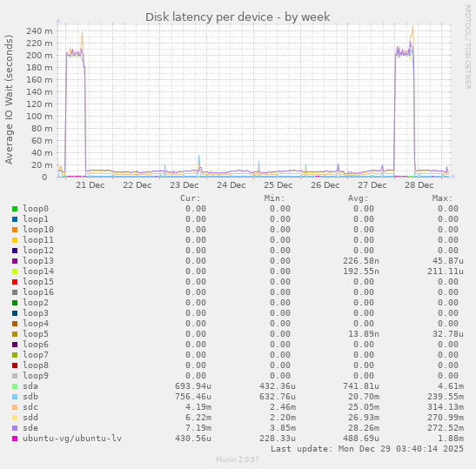The height and width of the screenshot is (469, 476).
Task: Click the '27 Dec' x-axis label
Action: [372, 185]
